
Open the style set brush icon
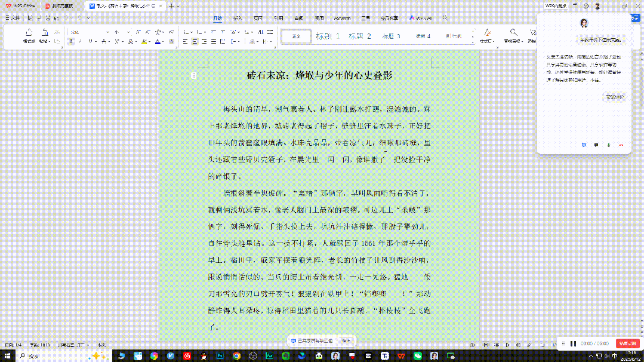(x=487, y=32)
